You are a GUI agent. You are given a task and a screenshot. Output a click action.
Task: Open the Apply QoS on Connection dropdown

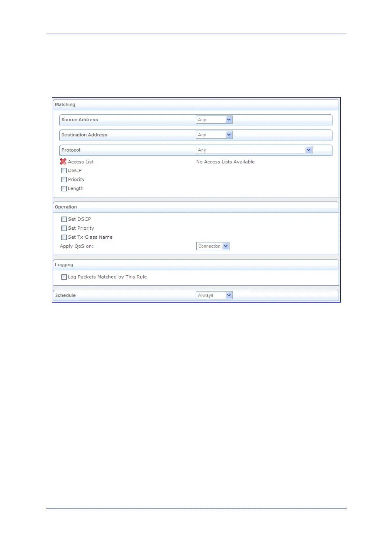(213, 246)
